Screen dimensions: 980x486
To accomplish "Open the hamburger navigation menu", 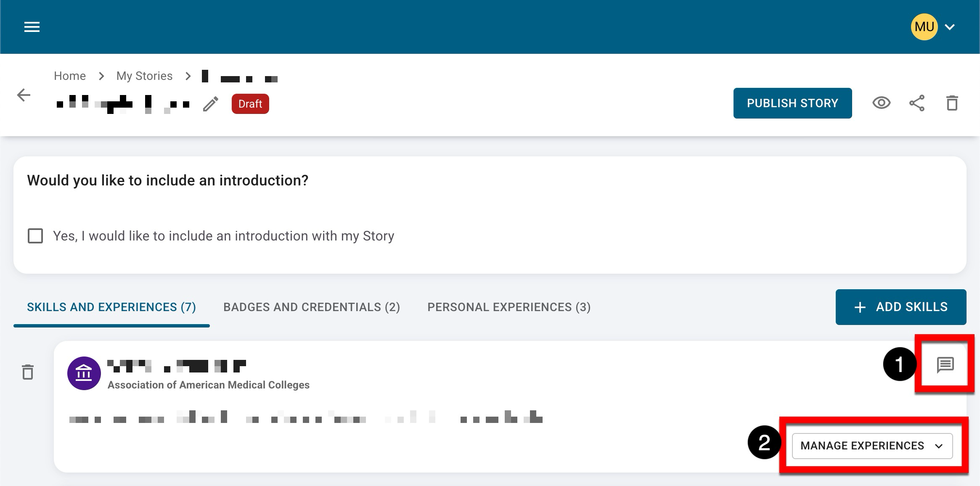I will (32, 27).
